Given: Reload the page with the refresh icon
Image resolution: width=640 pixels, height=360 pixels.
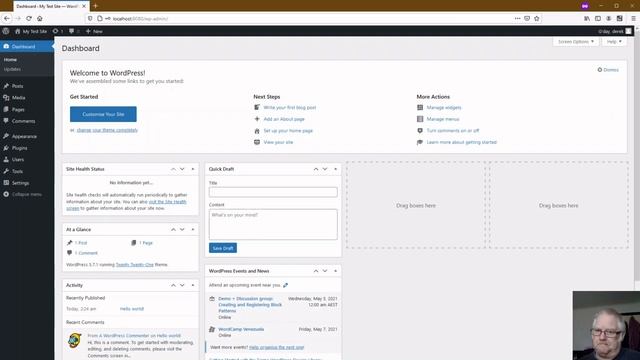Looking at the screenshot, I should (x=29, y=18).
